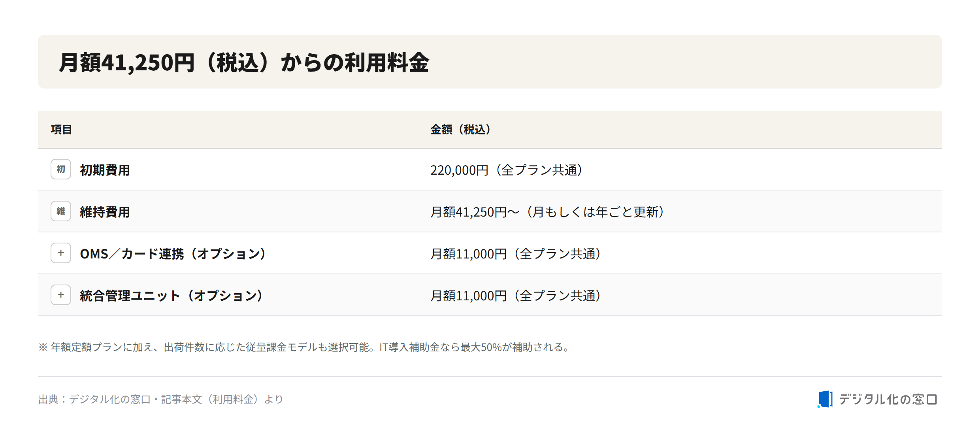The height and width of the screenshot is (445, 980).
Task: Click the 項目 column header
Action: [61, 129]
